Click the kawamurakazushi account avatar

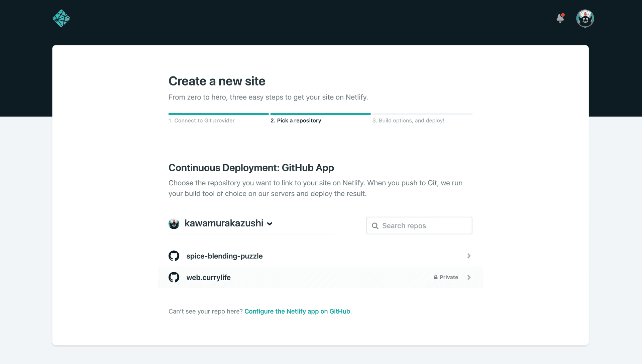(174, 223)
